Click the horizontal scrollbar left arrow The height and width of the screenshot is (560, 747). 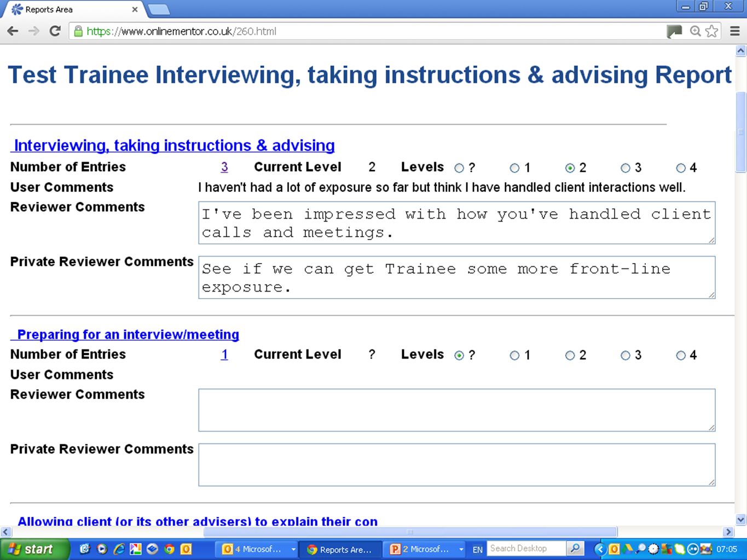coord(5,532)
